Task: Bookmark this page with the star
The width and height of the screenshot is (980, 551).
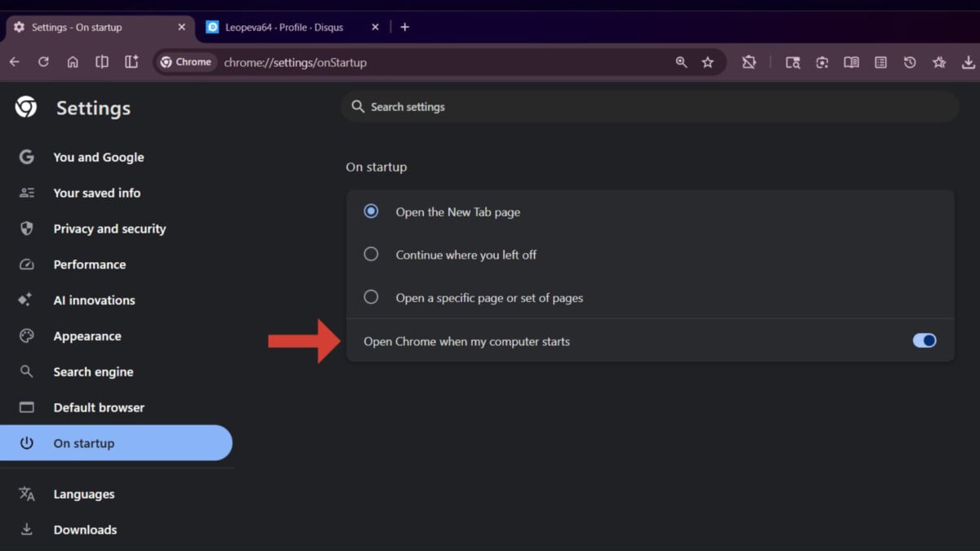Action: coord(708,62)
